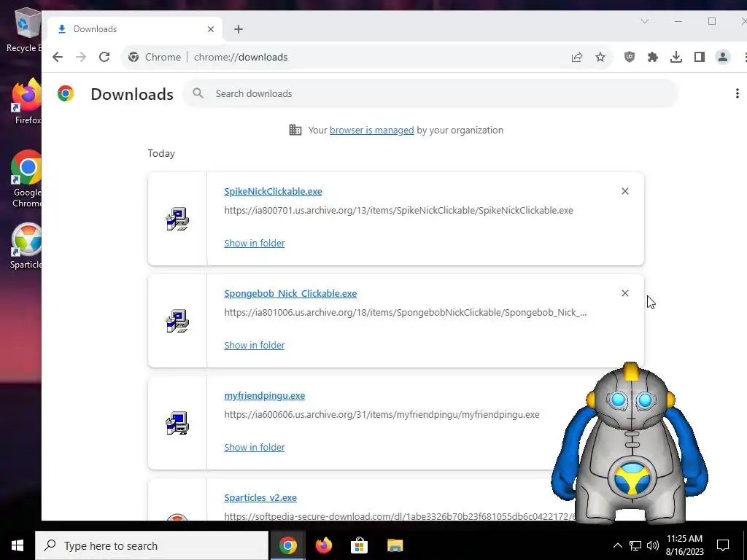Open network status tray icon
This screenshot has height=560, width=747.
[635, 545]
